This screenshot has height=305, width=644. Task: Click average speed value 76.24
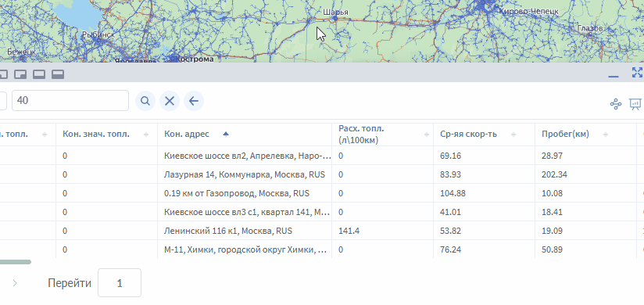click(450, 250)
